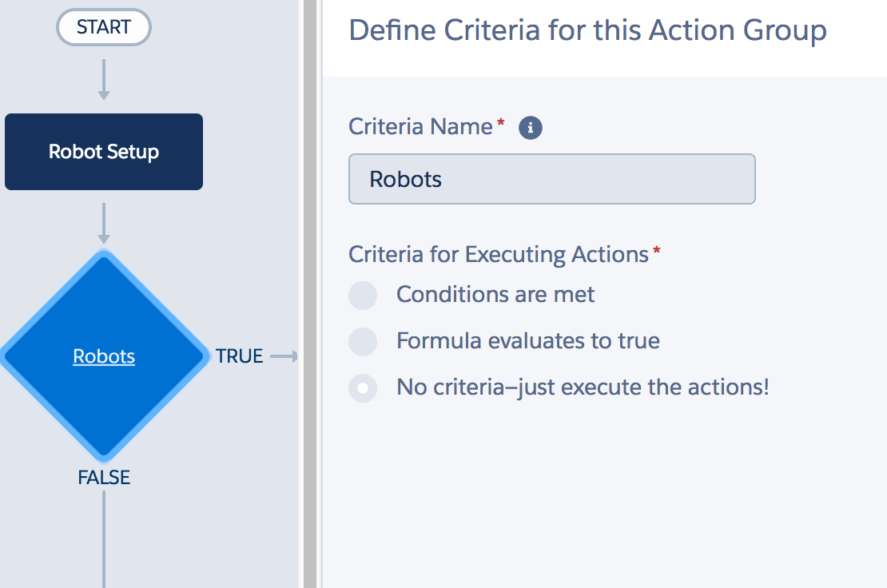Click the info icon beside Criteria Name
Viewport: 887px width, 588px height.
tap(531, 128)
